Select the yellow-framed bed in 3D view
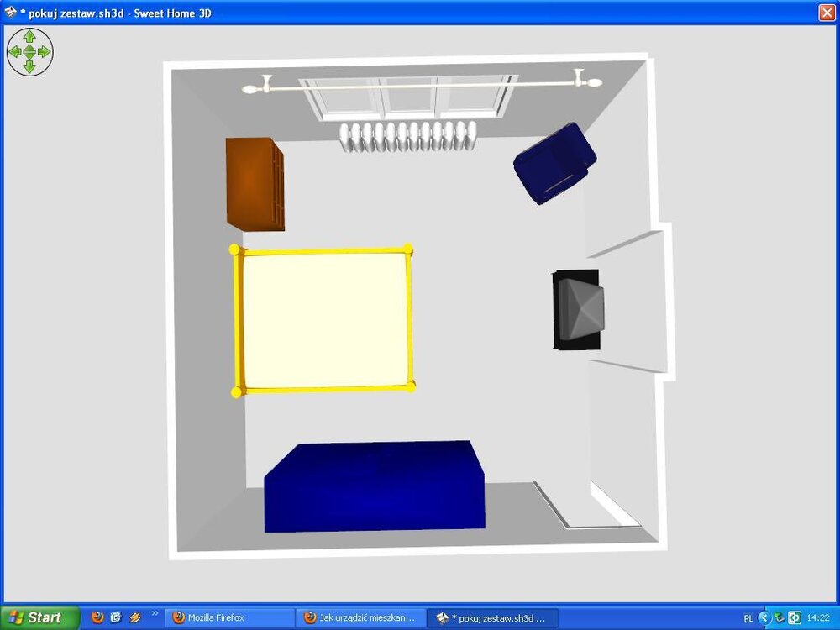Viewport: 840px width, 630px height. pyautogui.click(x=324, y=319)
